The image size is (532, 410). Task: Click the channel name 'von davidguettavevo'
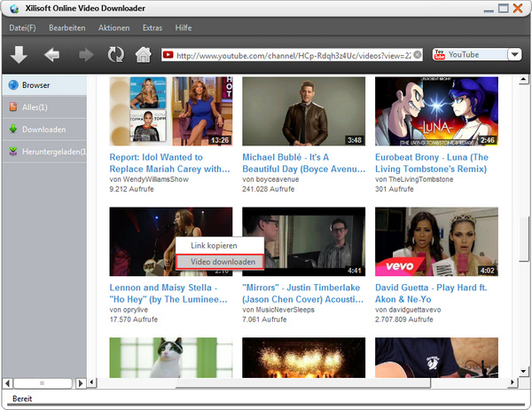(x=408, y=310)
